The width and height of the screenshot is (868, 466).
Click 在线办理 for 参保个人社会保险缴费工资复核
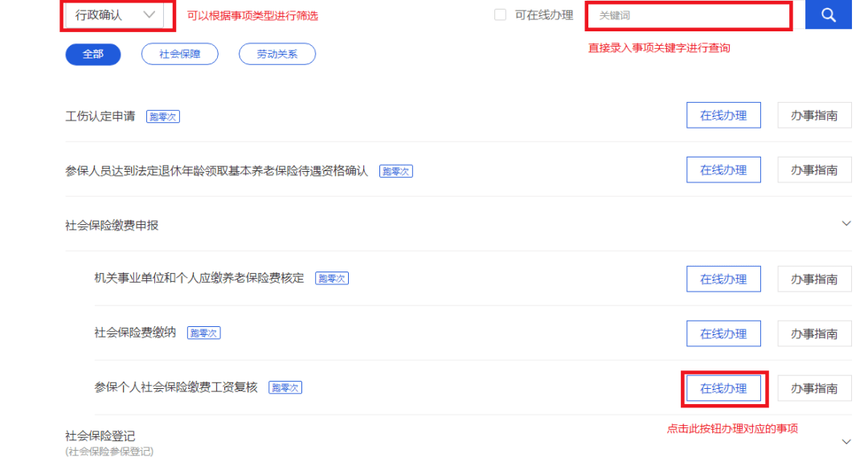pyautogui.click(x=723, y=389)
